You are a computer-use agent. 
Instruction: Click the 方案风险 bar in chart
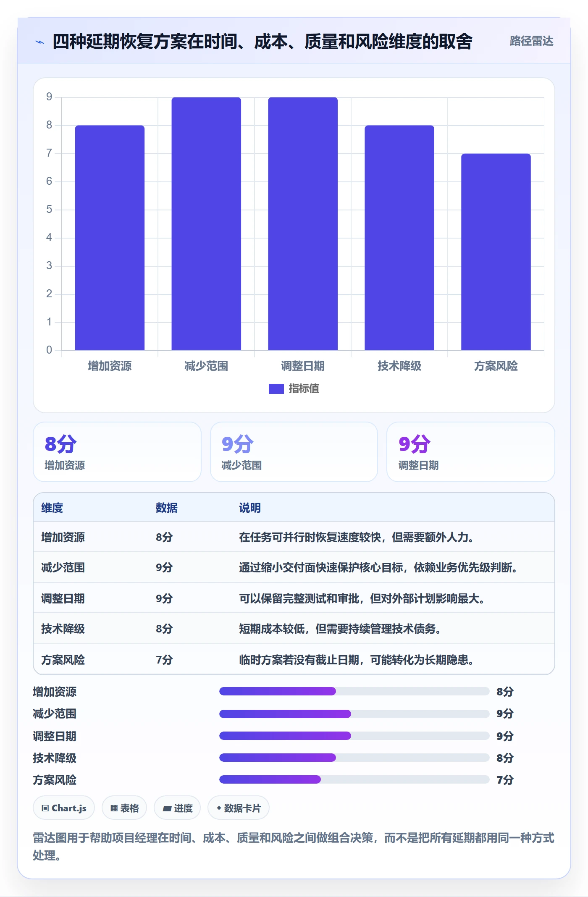pos(496,252)
